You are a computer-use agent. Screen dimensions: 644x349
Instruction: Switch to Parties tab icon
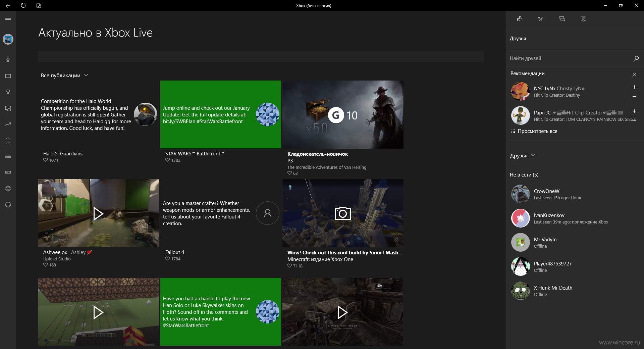(x=541, y=19)
